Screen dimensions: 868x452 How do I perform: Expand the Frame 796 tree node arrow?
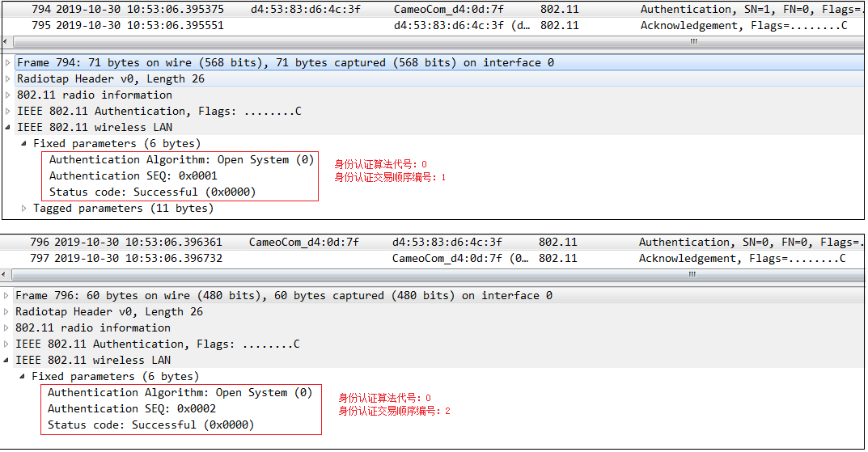6,296
